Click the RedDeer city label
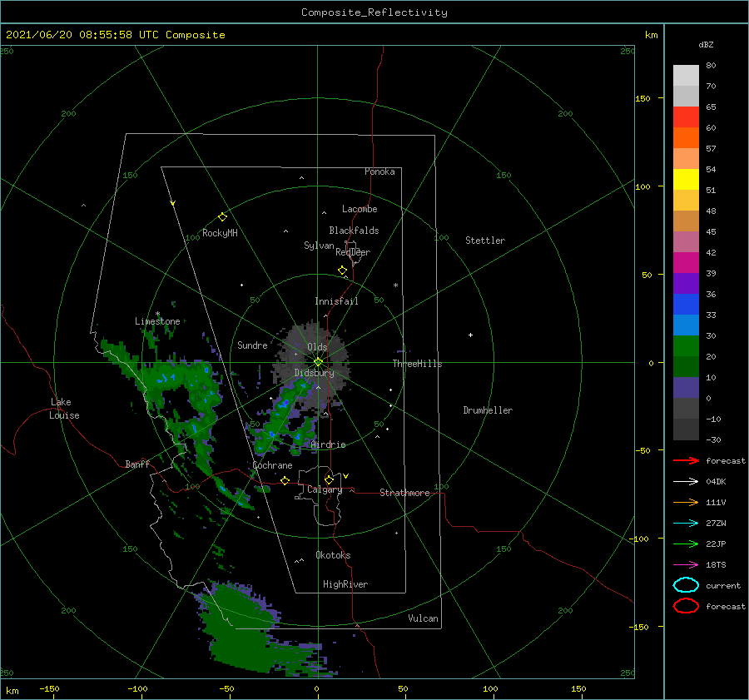This screenshot has height=700, width=749. coord(353,252)
